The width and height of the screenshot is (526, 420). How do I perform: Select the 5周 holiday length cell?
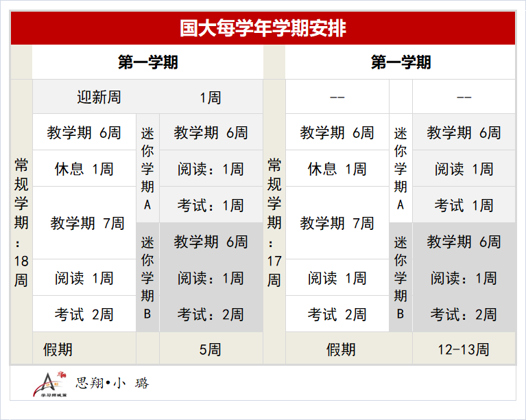click(x=211, y=349)
